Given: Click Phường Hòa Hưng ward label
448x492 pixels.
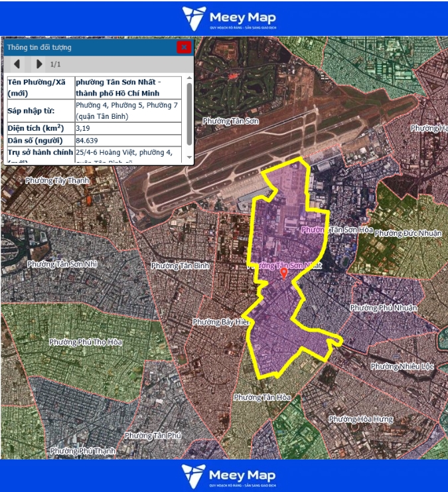Looking at the screenshot, I should (x=360, y=419).
